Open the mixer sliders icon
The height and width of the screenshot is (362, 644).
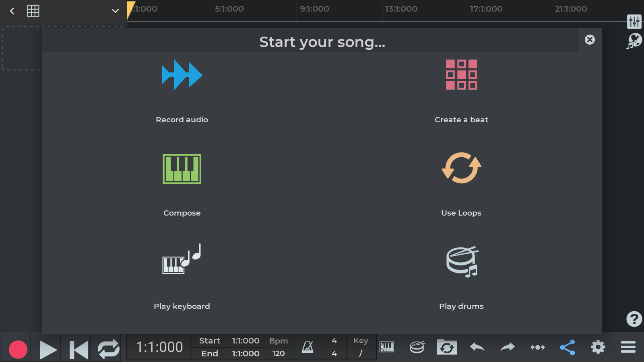pyautogui.click(x=634, y=21)
